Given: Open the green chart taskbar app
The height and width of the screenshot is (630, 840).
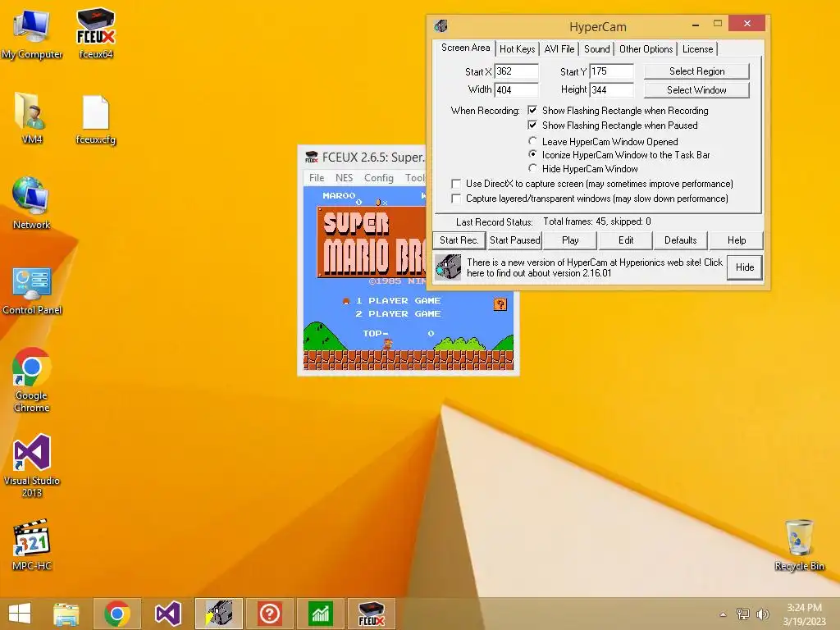Looking at the screenshot, I should coord(321,614).
